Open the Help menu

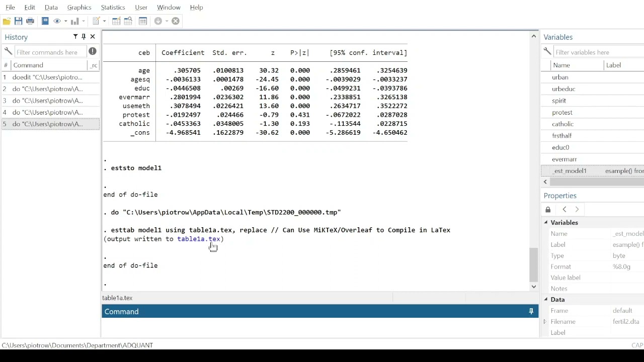pos(196,8)
